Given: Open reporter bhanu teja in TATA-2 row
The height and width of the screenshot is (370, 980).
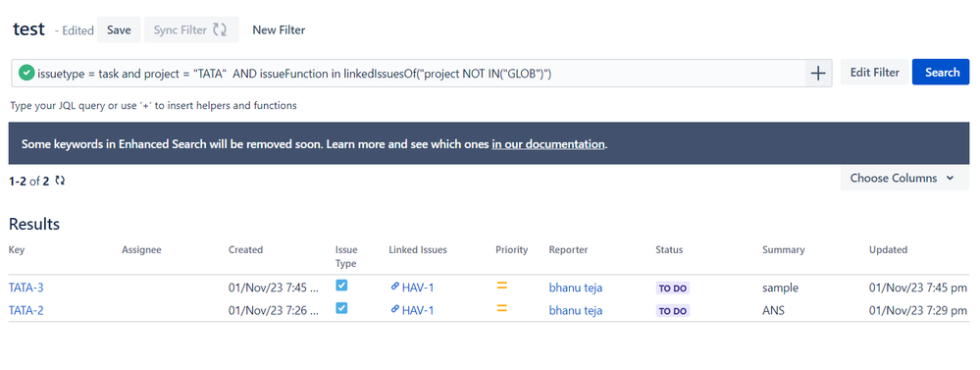Looking at the screenshot, I should (x=576, y=310).
